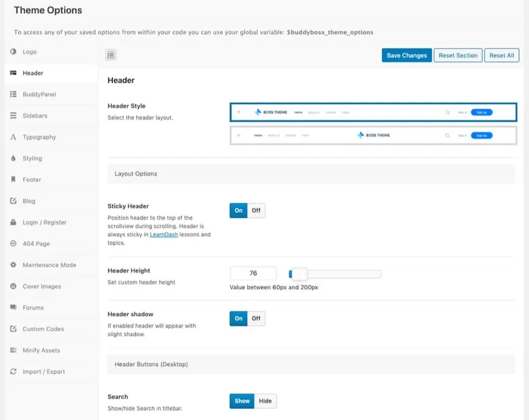Click the Minify Assets icon
Viewport: 529px width, 420px height.
(x=13, y=350)
